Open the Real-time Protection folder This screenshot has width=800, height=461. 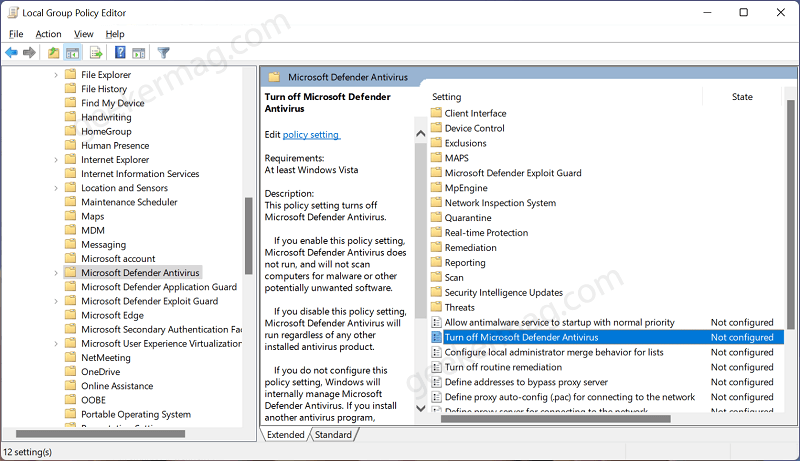coord(486,233)
